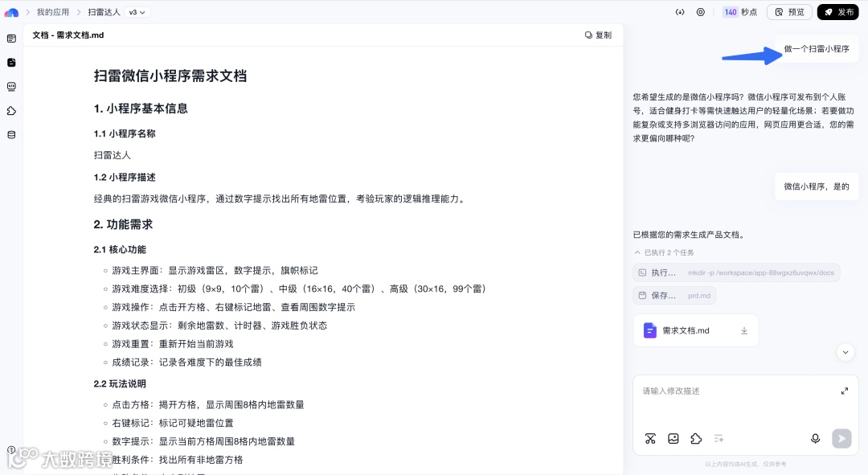868x475 pixels.
Task: Click the 发布 publish button
Action: 838,12
